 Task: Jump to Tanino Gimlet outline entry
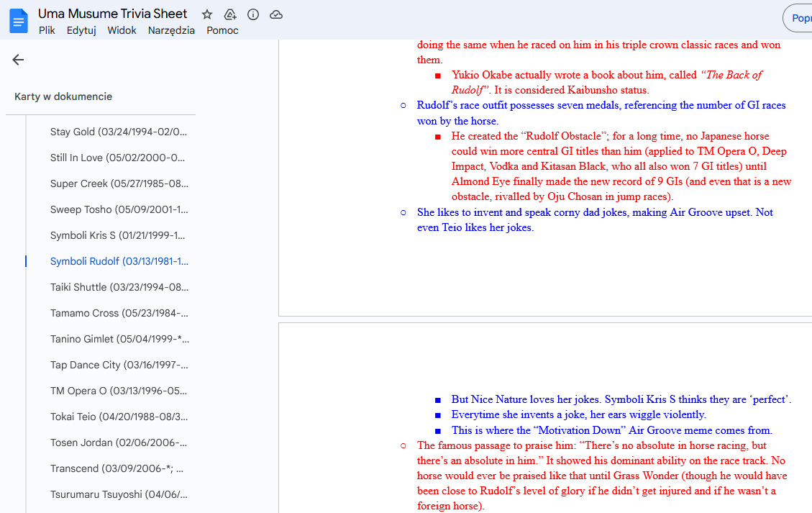click(x=119, y=339)
